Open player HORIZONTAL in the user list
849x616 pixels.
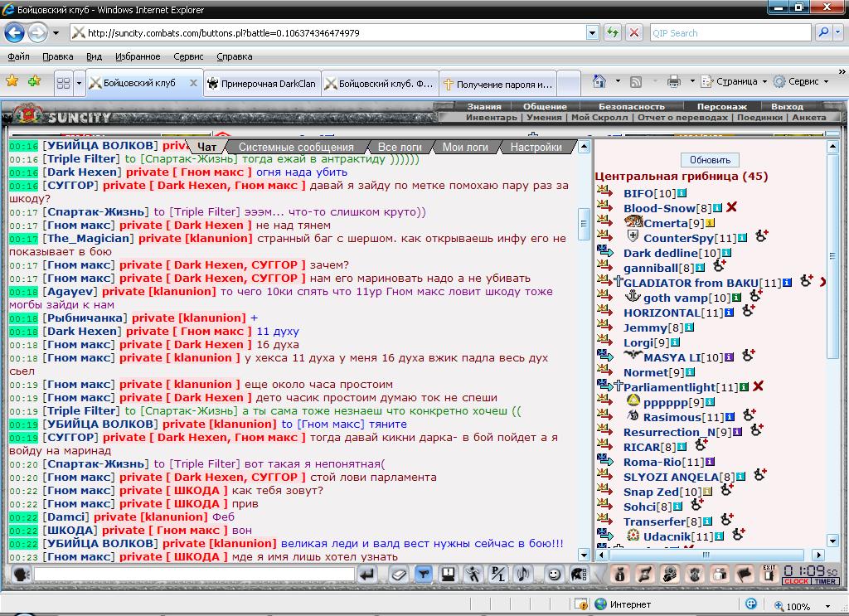[662, 313]
